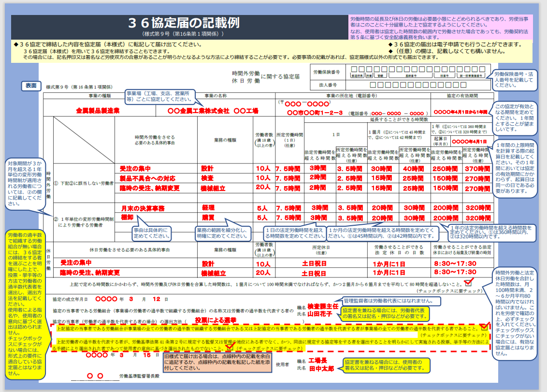Screen dimensions: 547x392
Task: Click 320時間 in the 月末の決算事務 row
Action: (x=478, y=208)
